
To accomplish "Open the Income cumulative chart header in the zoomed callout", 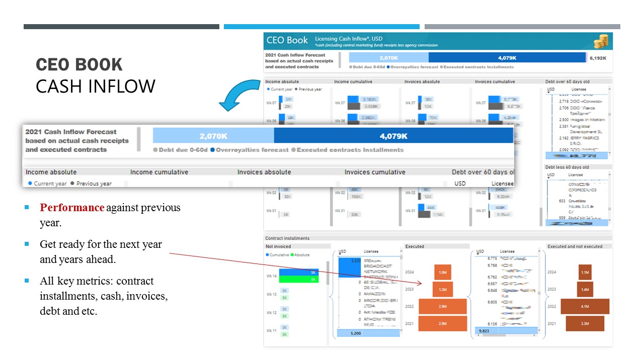I will (159, 172).
